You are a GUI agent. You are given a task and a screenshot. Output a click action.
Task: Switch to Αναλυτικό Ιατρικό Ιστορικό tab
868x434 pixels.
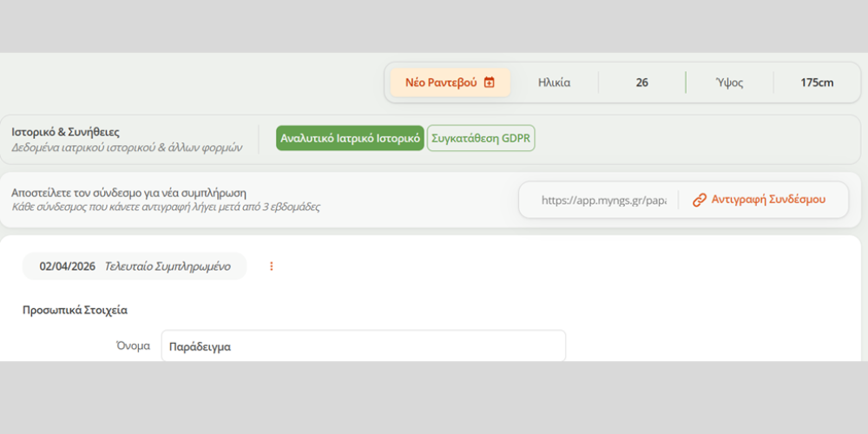(x=350, y=138)
